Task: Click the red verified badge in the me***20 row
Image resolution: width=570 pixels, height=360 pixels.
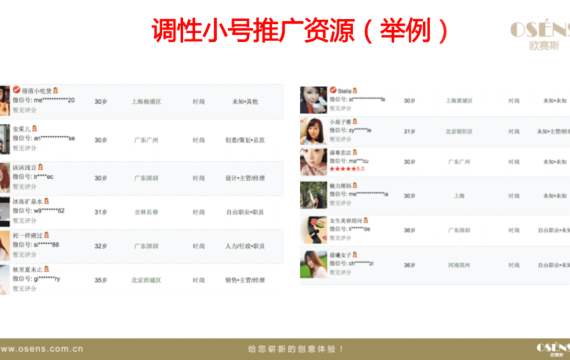Action: click(x=16, y=89)
